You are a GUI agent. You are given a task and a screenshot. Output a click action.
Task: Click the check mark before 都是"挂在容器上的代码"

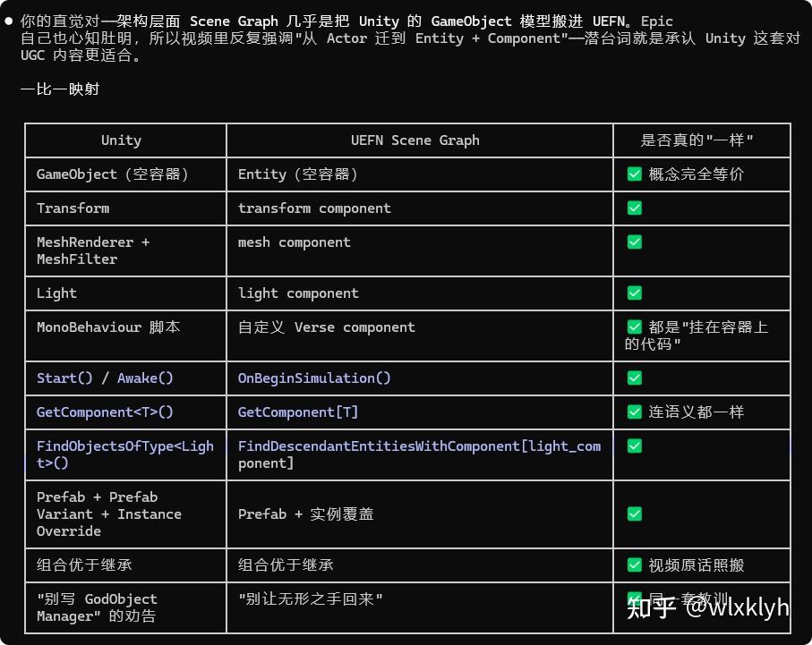click(635, 327)
